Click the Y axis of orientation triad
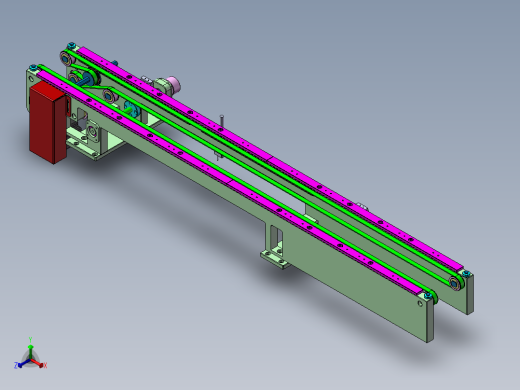This screenshot has width=520, height=390. tap(30, 347)
